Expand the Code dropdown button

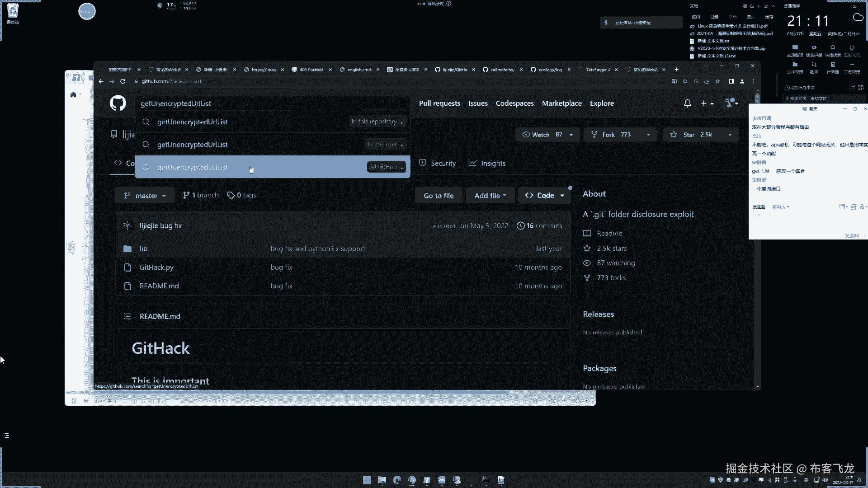tap(544, 196)
